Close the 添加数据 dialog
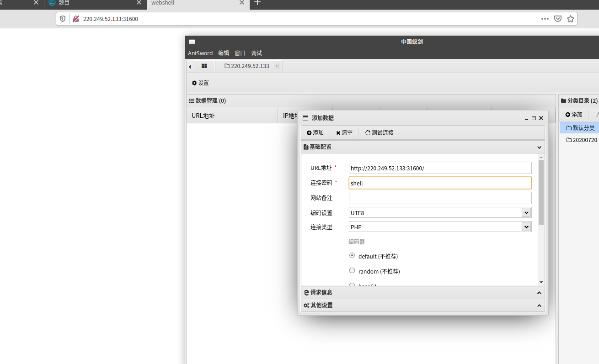 pos(541,118)
